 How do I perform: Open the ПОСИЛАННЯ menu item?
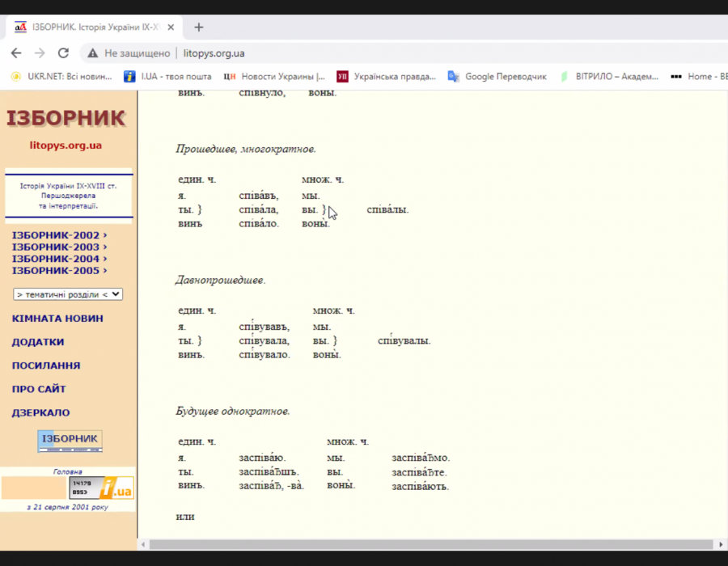[46, 365]
